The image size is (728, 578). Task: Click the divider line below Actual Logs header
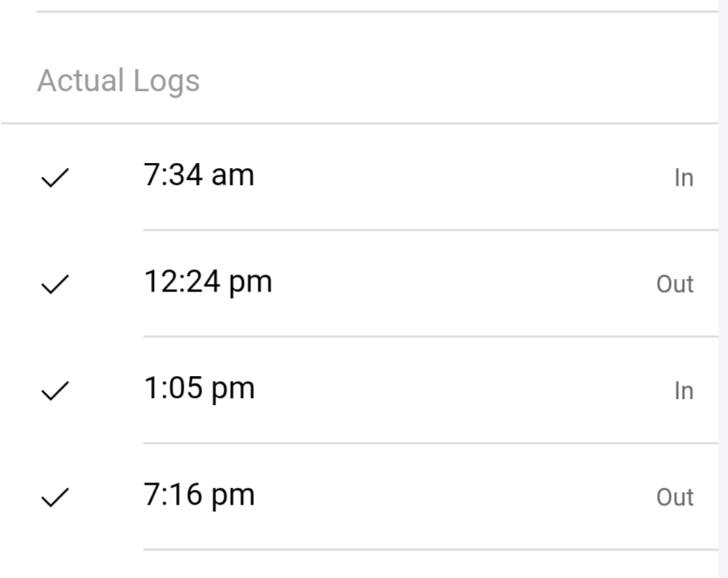click(359, 124)
